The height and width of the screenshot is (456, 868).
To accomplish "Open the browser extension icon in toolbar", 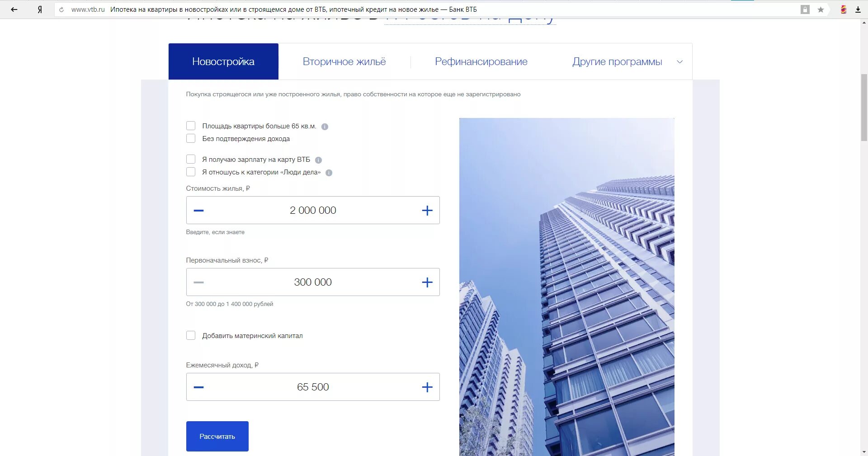I will [843, 9].
